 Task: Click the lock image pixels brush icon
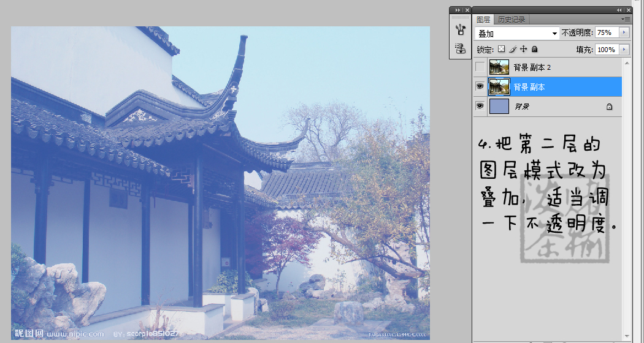pyautogui.click(x=512, y=49)
